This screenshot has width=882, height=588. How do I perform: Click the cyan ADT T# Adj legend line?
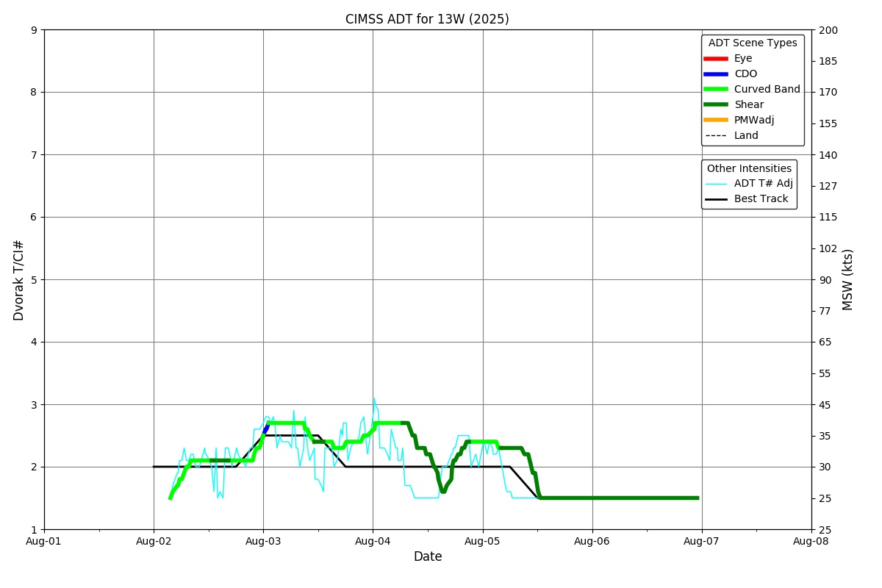715,184
